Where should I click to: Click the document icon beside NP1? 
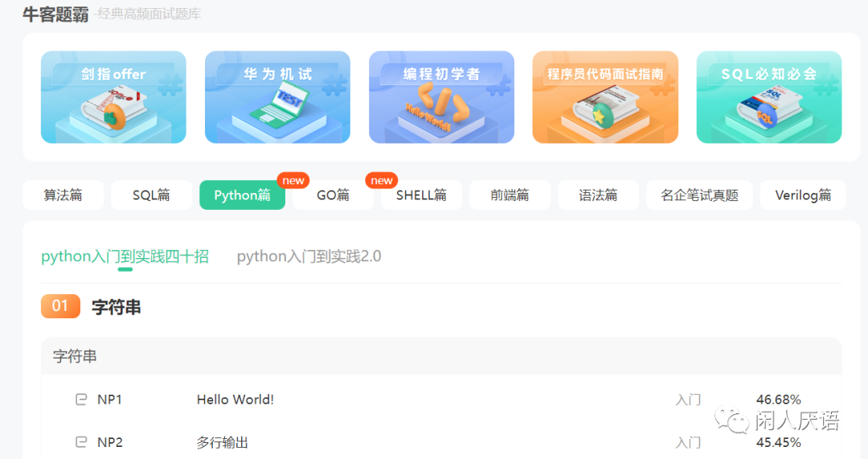81,400
